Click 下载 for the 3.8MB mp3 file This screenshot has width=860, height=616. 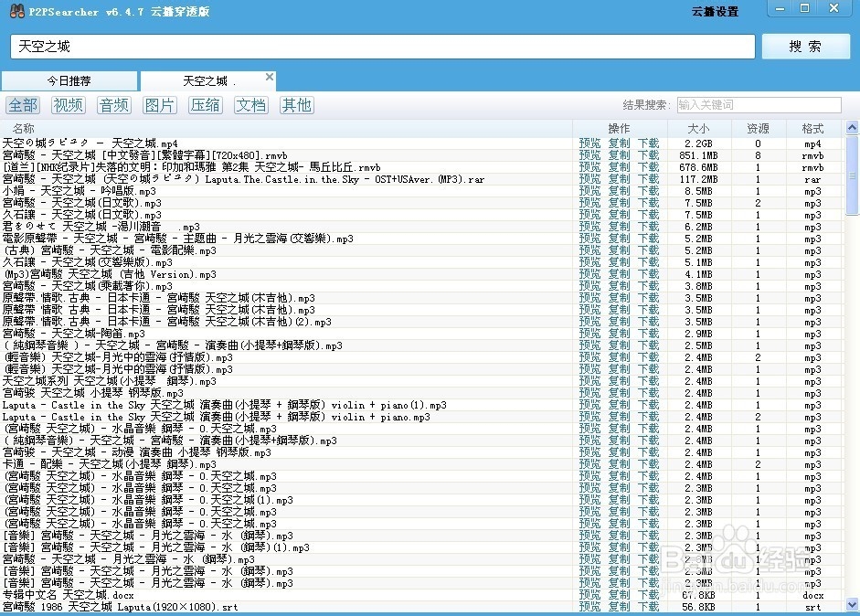point(648,286)
